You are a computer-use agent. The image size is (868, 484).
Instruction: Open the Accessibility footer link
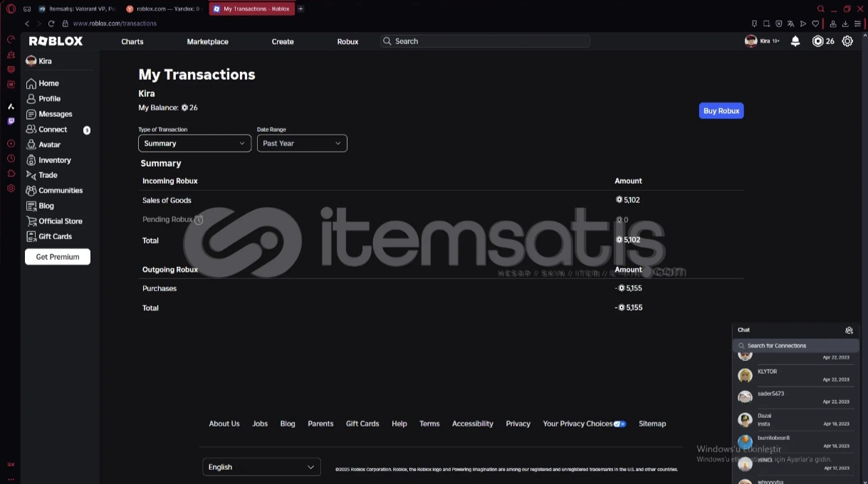[x=473, y=423]
